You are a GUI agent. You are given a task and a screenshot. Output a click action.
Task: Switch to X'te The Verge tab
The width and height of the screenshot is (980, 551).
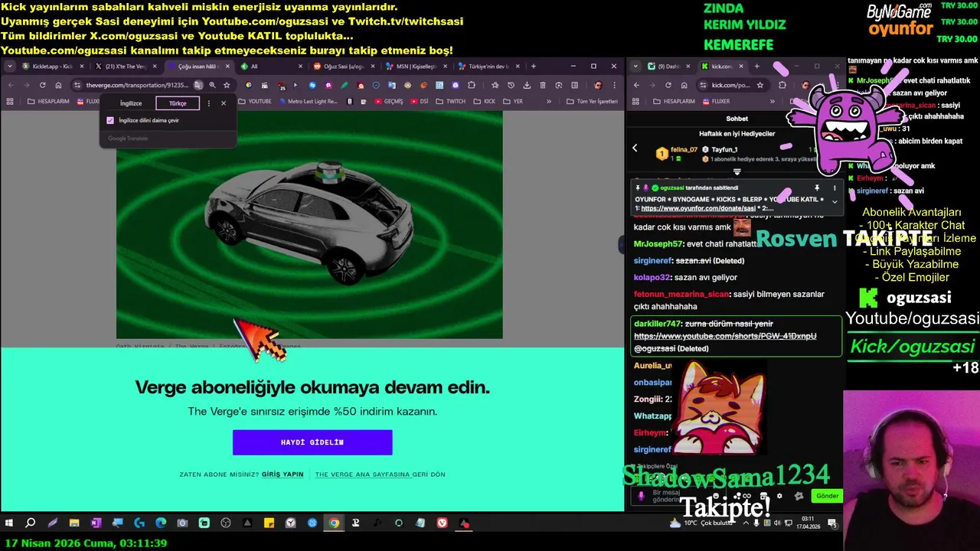click(x=127, y=67)
